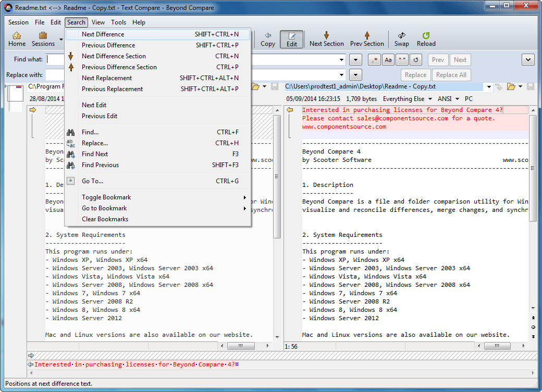
Task: Swap the two compared sides
Action: click(x=401, y=35)
